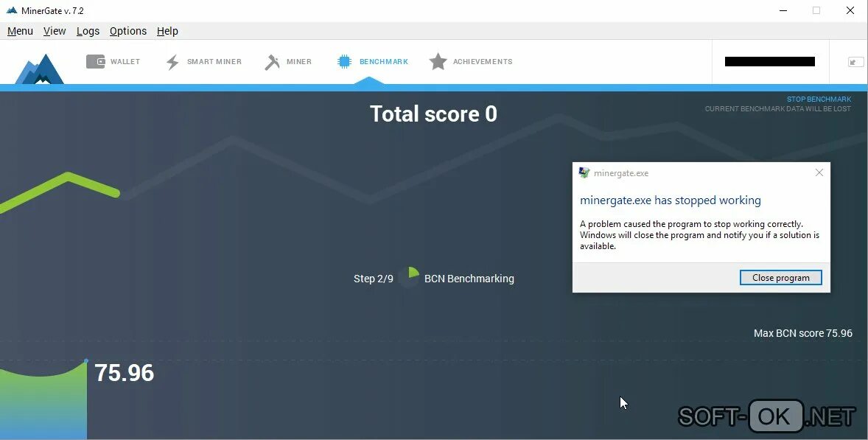
Task: Click 'Current benchmark data will be lost' text
Action: [778, 108]
